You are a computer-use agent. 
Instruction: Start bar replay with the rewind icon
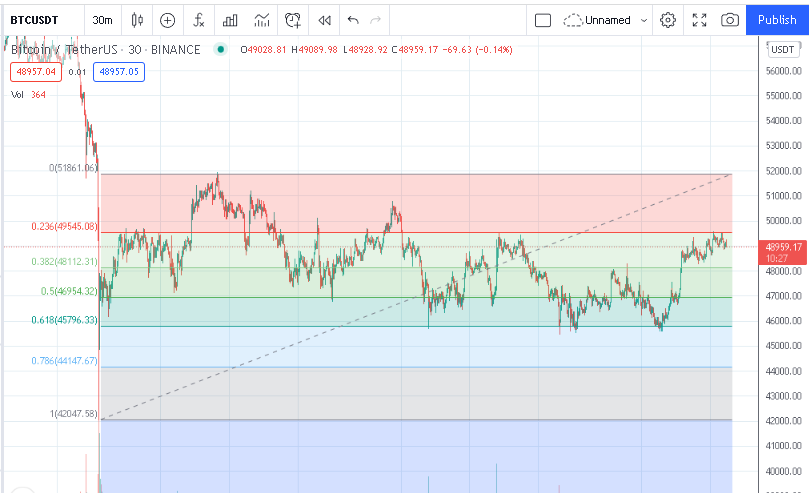tap(325, 20)
